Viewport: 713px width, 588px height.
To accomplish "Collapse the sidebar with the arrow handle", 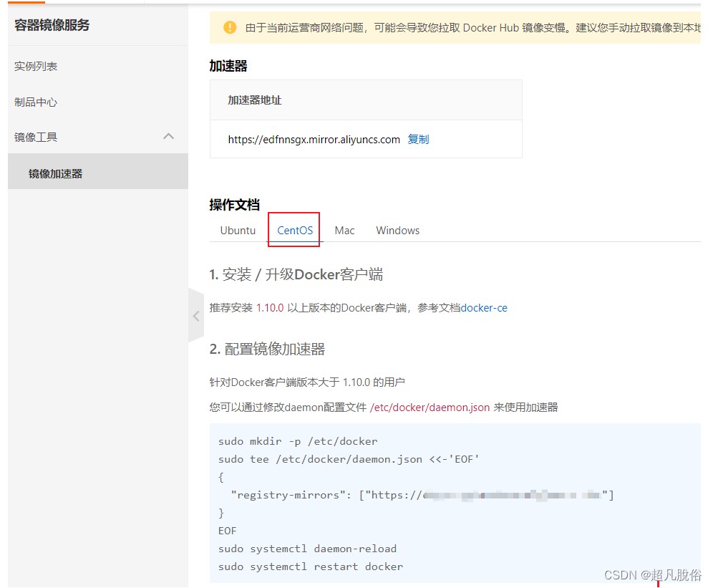I will point(196,316).
